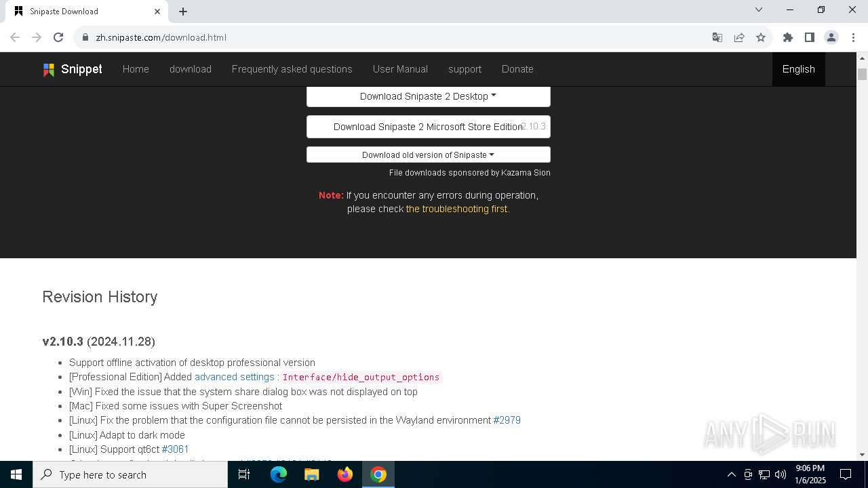This screenshot has height=488, width=868.
Task: Click the Type here to search box
Action: point(130,474)
